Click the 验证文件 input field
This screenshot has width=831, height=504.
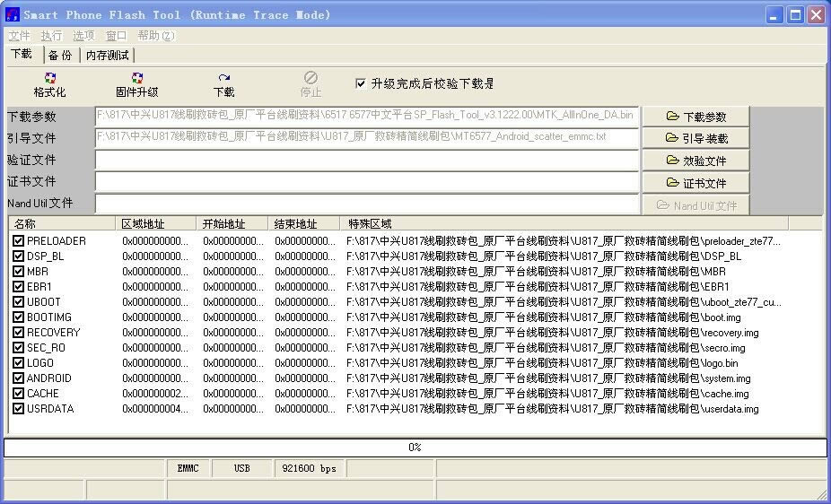[x=366, y=160]
